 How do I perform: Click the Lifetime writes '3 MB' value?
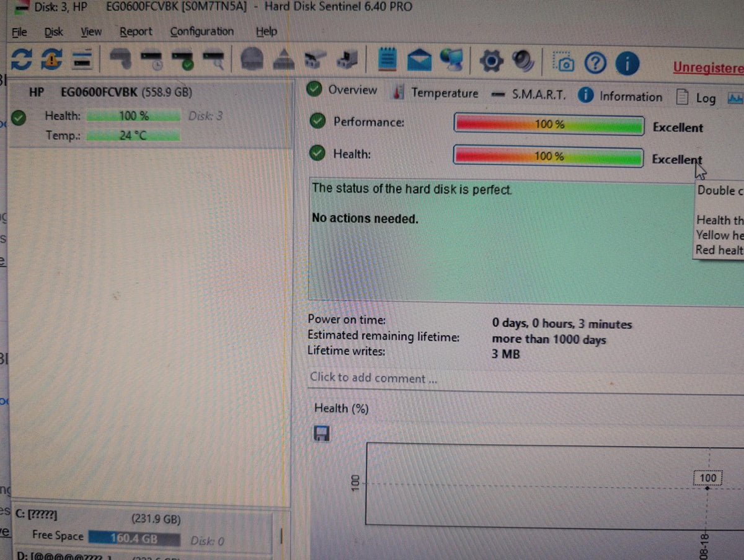click(x=506, y=354)
